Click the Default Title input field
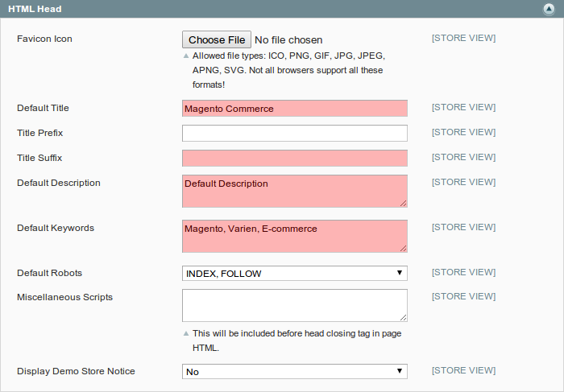 coord(295,109)
